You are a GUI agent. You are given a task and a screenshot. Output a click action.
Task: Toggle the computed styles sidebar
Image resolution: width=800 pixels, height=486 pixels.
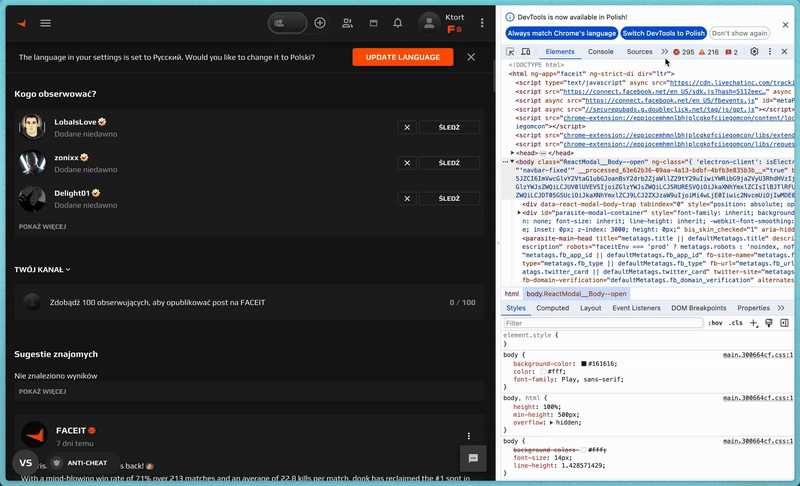click(x=785, y=323)
